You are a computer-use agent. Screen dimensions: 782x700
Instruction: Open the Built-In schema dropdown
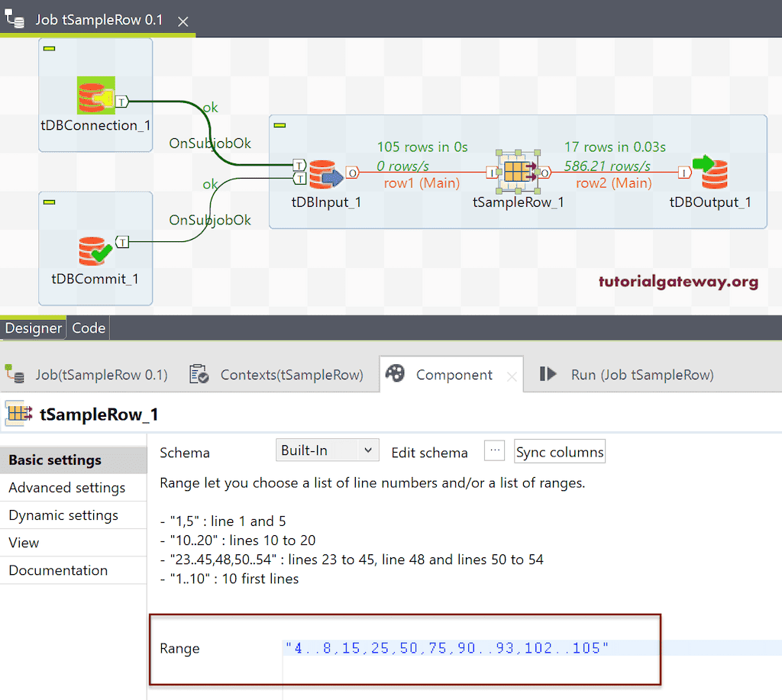coord(327,450)
